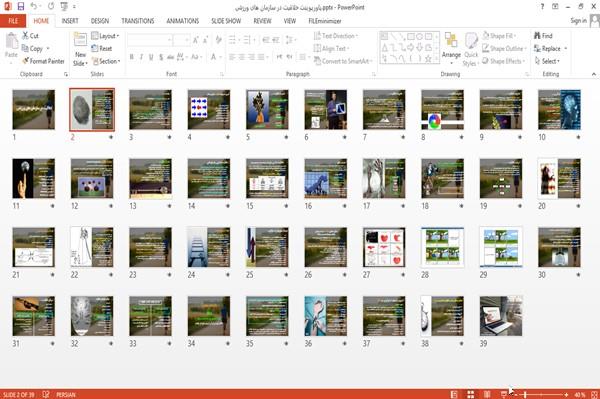Open the font name combo box

[149, 40]
